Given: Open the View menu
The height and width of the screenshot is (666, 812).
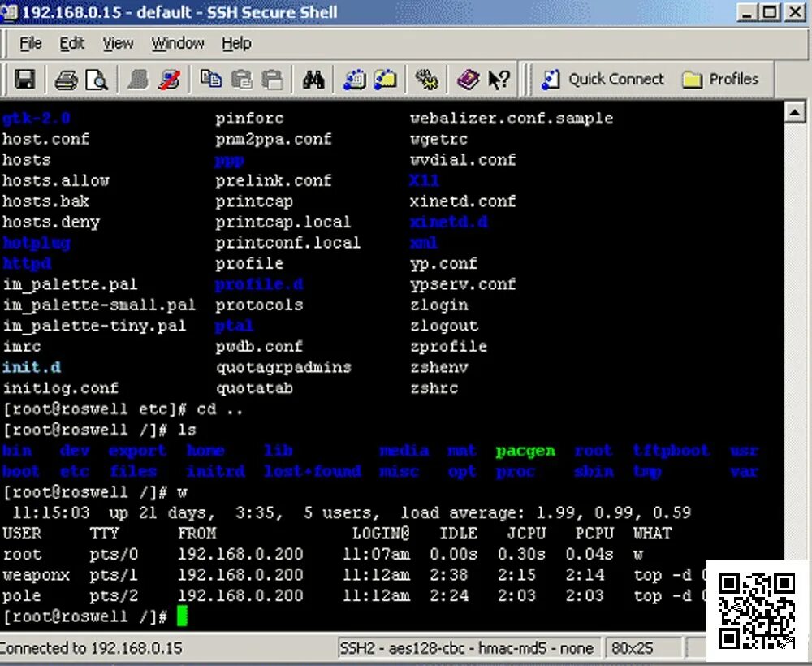Looking at the screenshot, I should point(118,44).
